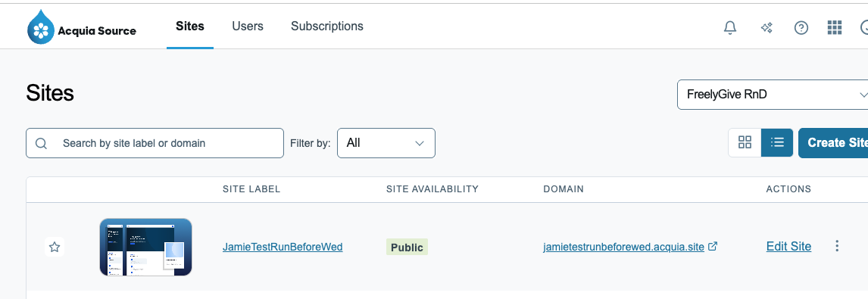Click the Acquia Source logo
Viewport: 868px width, 299px height.
[x=82, y=27]
